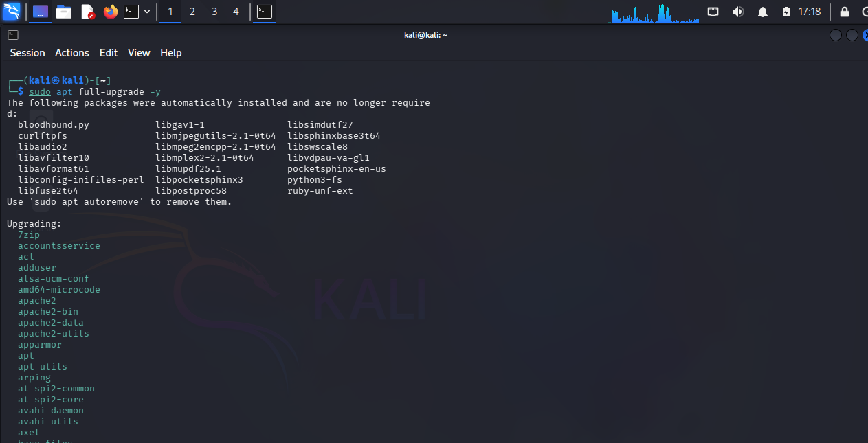868x443 pixels.
Task: Launch the file manager from panel
Action: point(64,12)
